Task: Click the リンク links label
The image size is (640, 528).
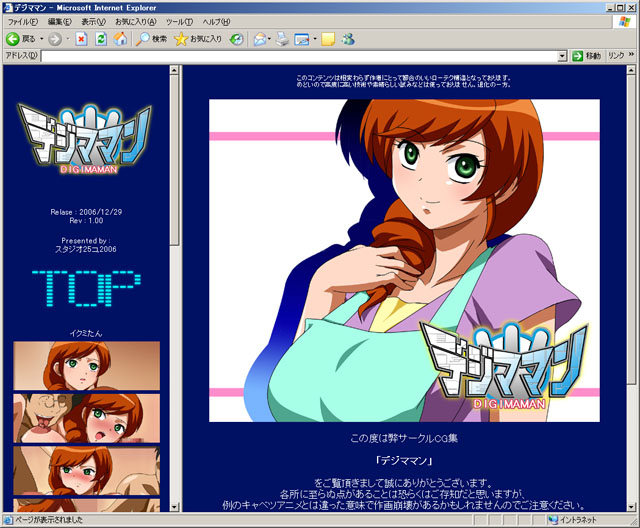Action: [616, 56]
